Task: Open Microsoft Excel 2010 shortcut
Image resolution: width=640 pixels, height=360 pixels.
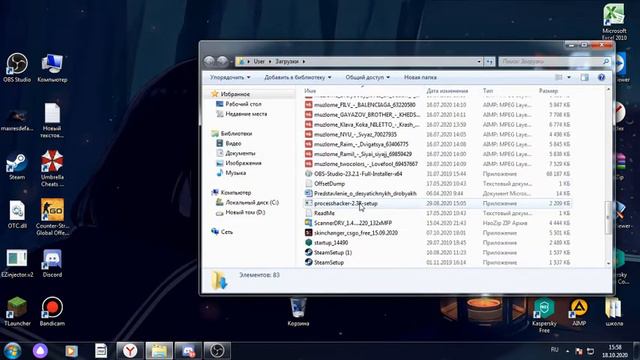Action: [x=614, y=22]
